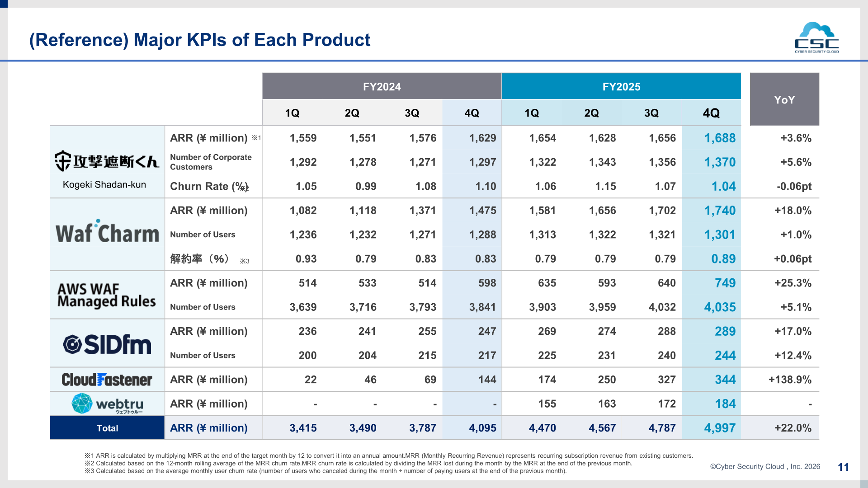Click YoY value +25.3%

pyautogui.click(x=793, y=283)
